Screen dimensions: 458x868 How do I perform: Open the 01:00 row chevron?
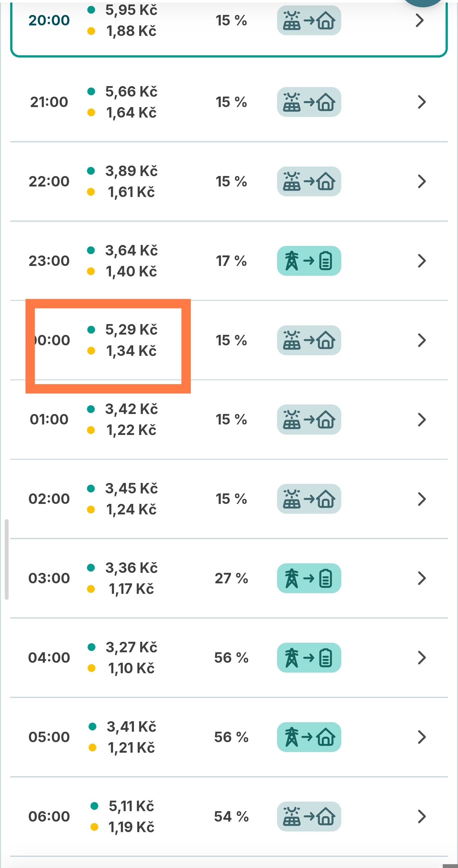[x=421, y=419]
